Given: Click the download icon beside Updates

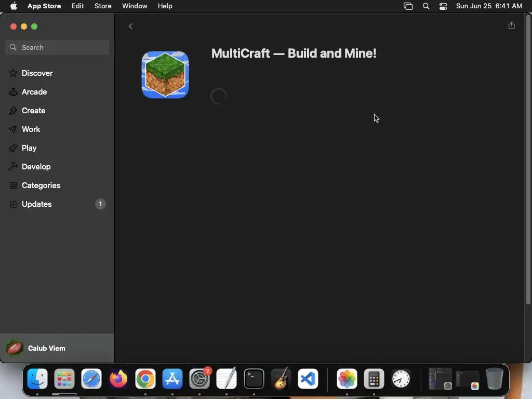Looking at the screenshot, I should 13,204.
